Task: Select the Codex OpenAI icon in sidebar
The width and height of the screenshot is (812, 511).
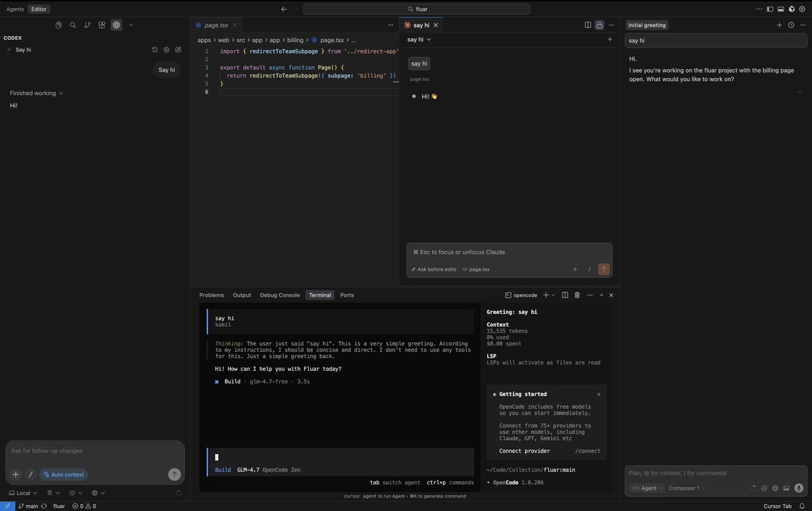Action: click(116, 25)
